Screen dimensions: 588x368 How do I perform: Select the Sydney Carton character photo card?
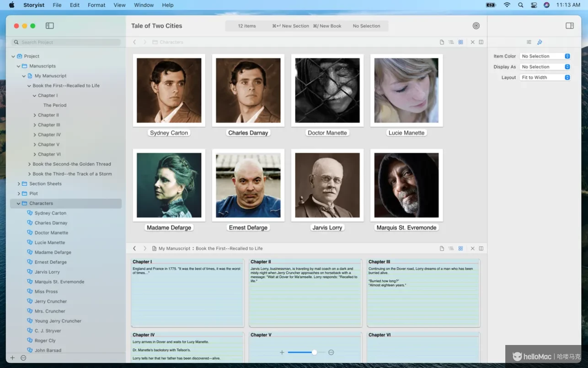[169, 90]
